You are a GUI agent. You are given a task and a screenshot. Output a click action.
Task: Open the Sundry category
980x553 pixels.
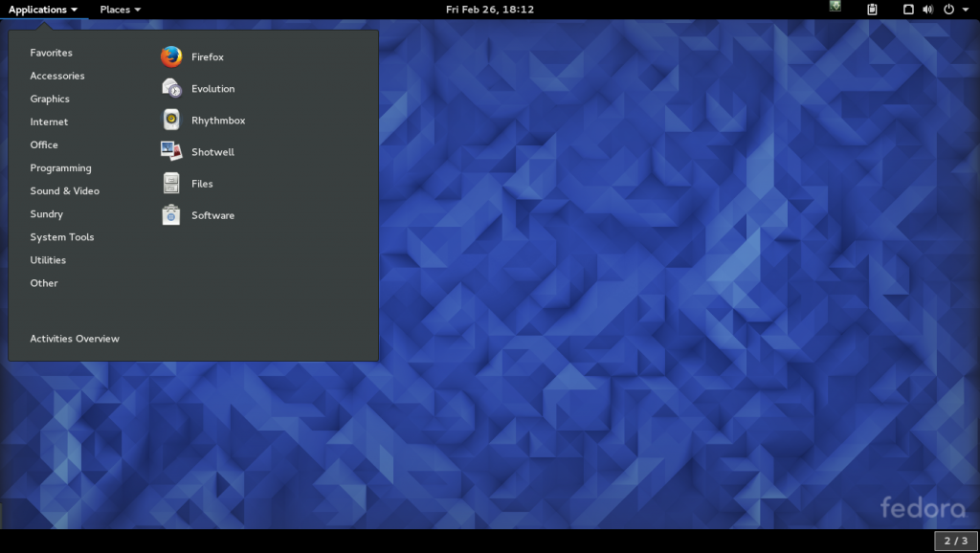coord(47,213)
